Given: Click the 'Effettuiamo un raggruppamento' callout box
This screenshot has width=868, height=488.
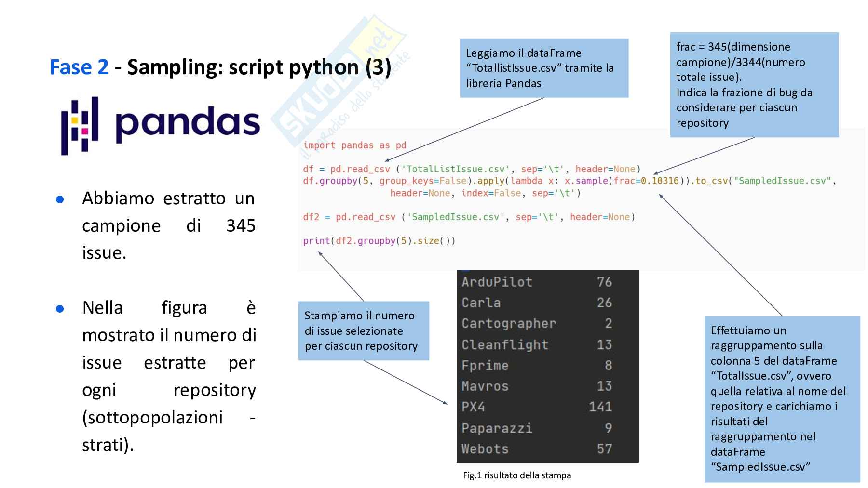Looking at the screenshot, I should pyautogui.click(x=782, y=398).
